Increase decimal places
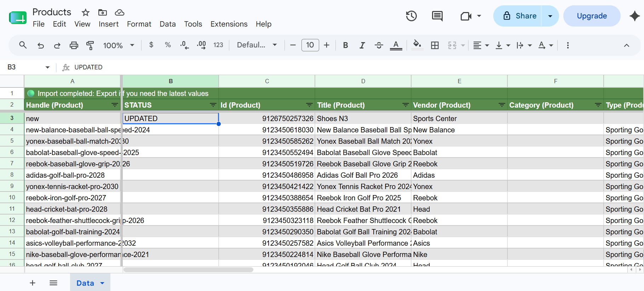Image resolution: width=644 pixels, height=291 pixels. click(x=201, y=45)
